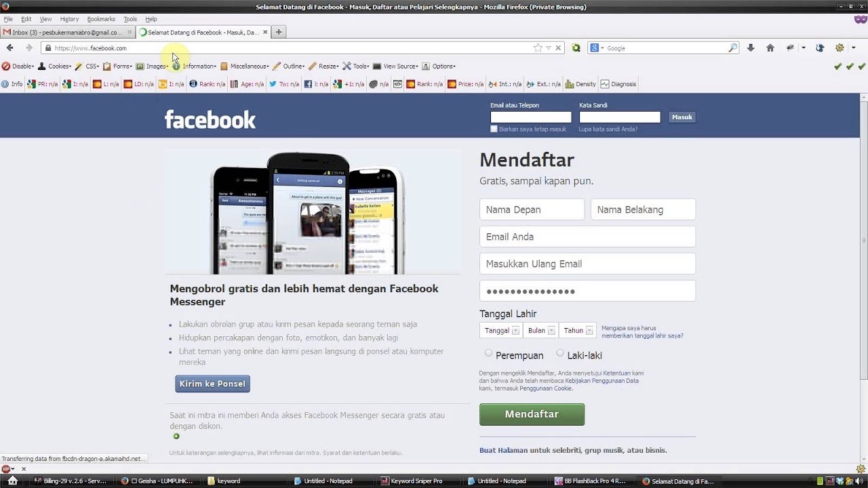
Task: Show Google +1: n/a count
Action: click(x=349, y=84)
